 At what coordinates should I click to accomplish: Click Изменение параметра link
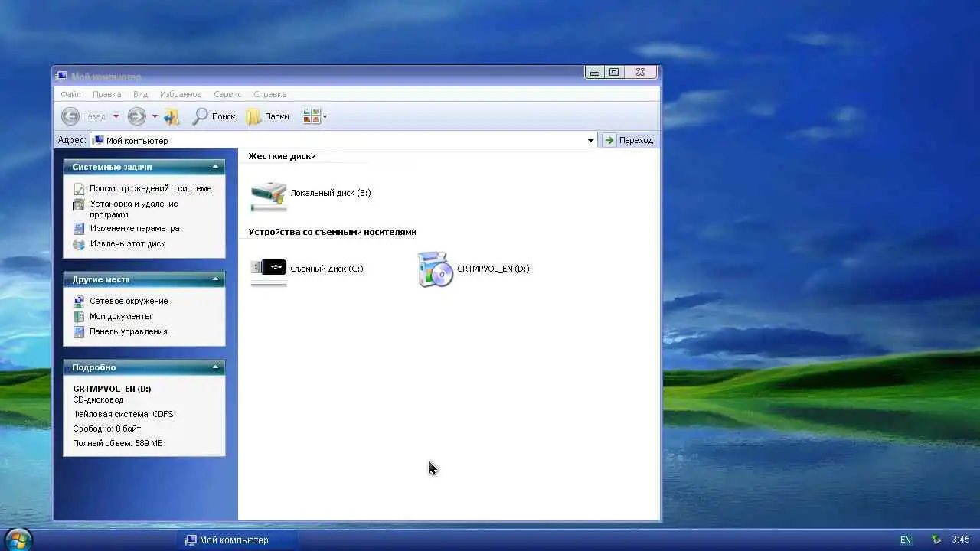[134, 228]
